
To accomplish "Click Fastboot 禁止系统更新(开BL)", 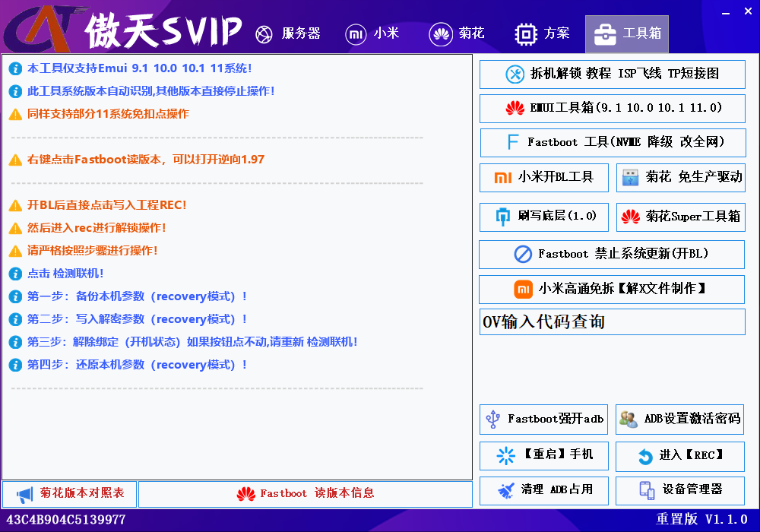I will 612,254.
